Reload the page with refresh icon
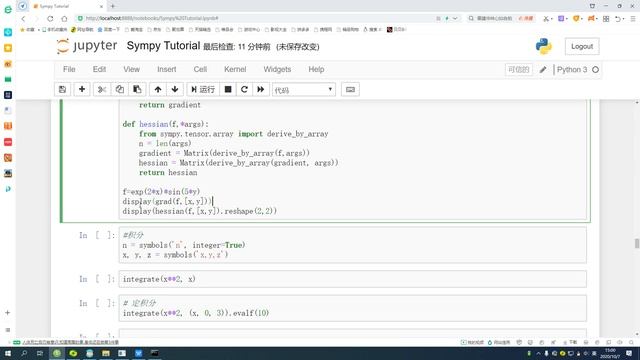The height and width of the screenshot is (360, 640). (50, 18)
